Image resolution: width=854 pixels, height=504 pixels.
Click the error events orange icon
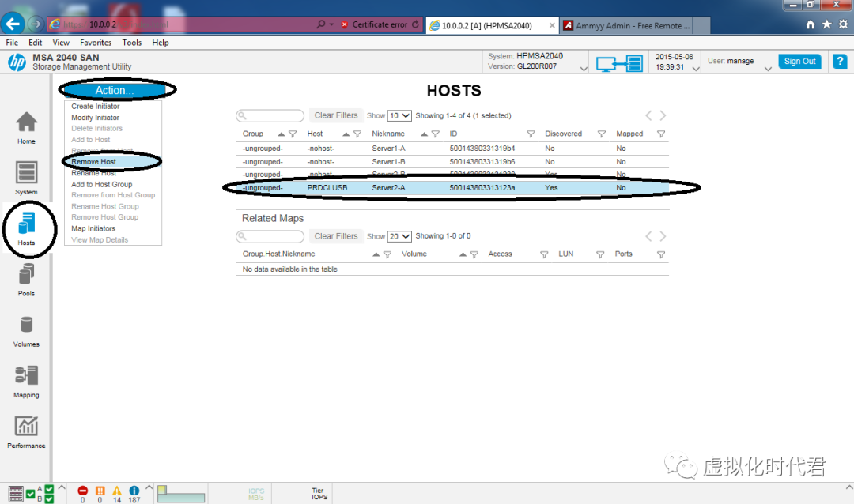(100, 491)
